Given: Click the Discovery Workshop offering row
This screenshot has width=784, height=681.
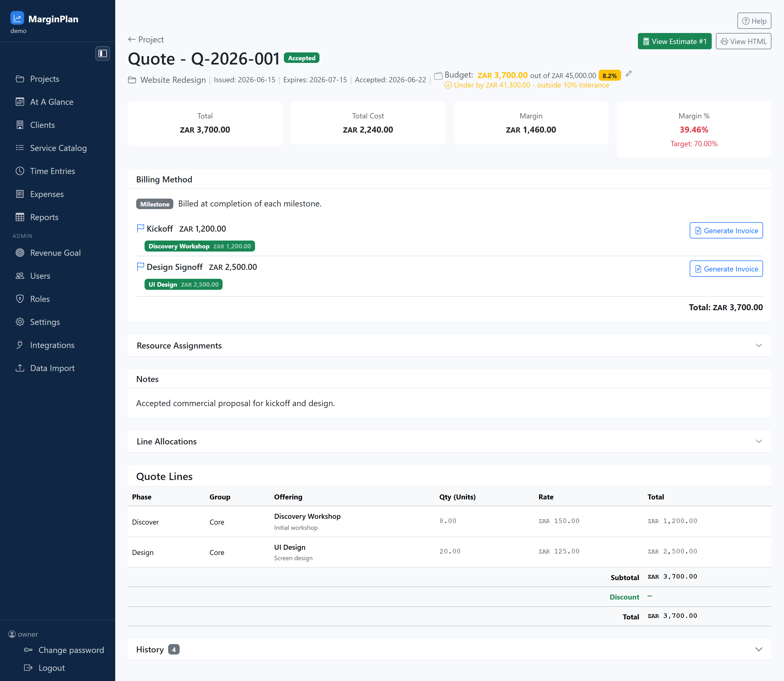Looking at the screenshot, I should [x=449, y=521].
